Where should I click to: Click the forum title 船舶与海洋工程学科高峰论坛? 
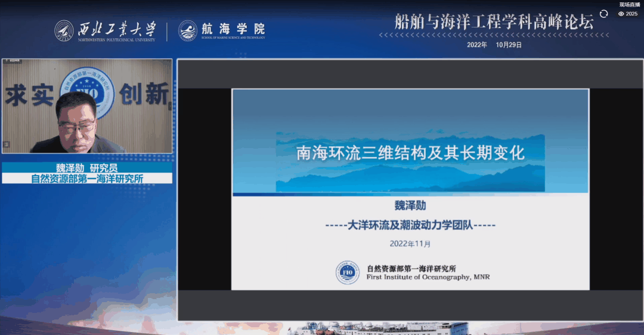click(494, 22)
